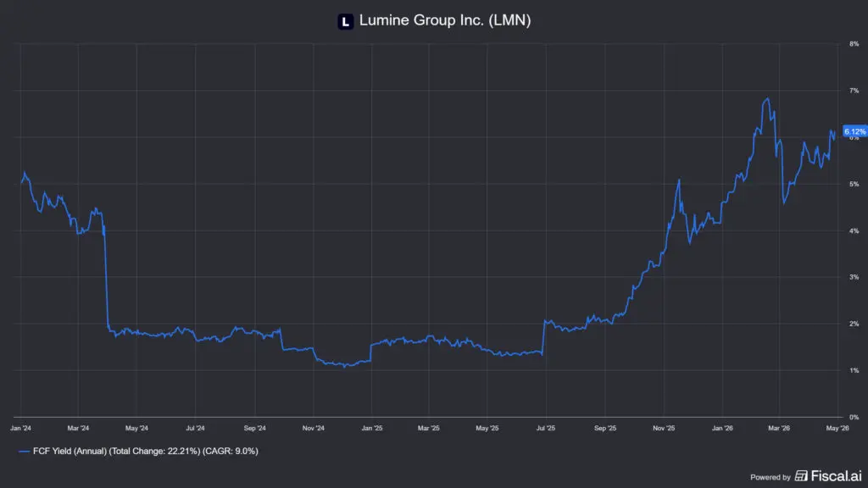Click the 2% y-axis label

point(854,324)
